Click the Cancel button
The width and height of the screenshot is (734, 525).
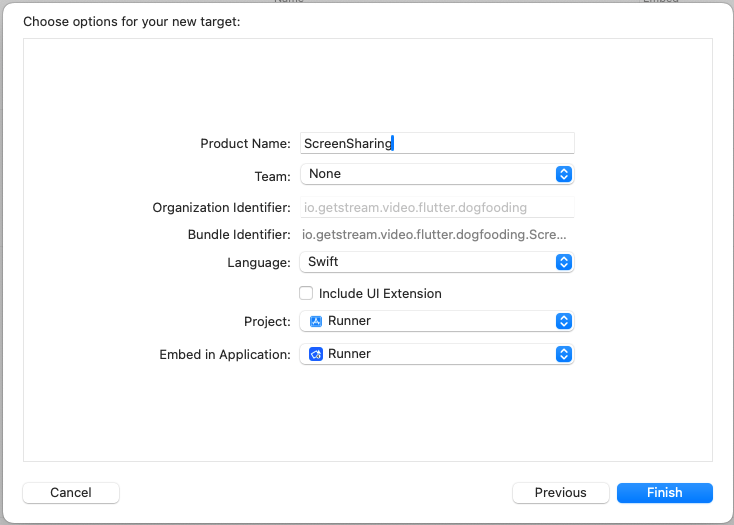click(71, 493)
